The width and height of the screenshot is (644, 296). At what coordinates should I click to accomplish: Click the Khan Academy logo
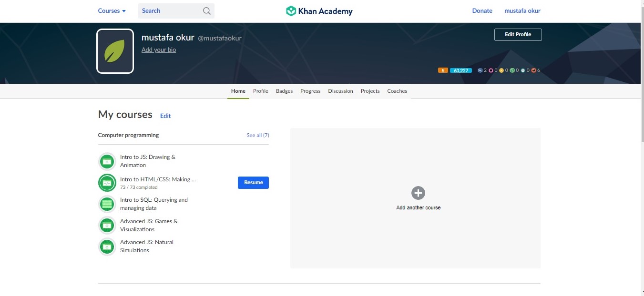(x=319, y=11)
